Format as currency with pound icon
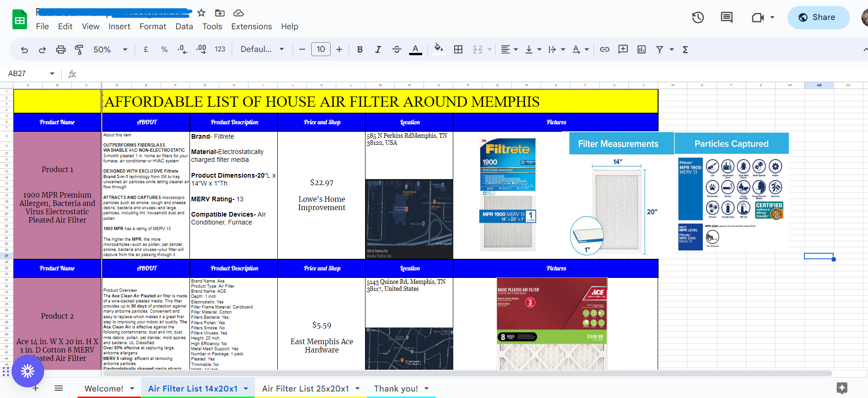This screenshot has height=398, width=868. click(x=146, y=49)
